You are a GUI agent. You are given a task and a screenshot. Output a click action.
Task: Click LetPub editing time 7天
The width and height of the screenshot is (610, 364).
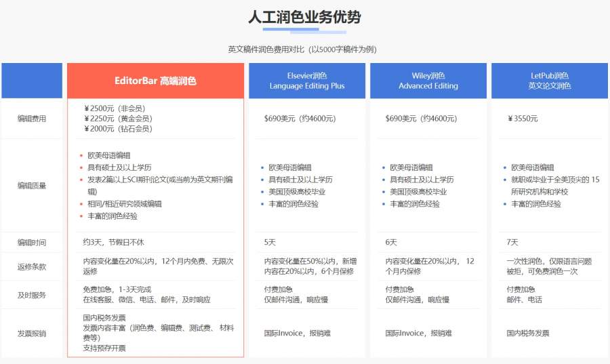click(x=512, y=242)
